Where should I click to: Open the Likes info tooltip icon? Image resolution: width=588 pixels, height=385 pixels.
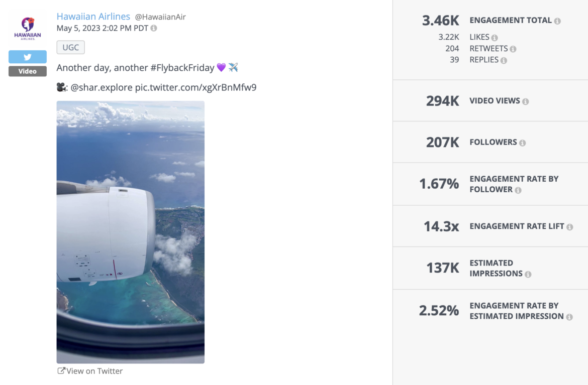(x=496, y=37)
